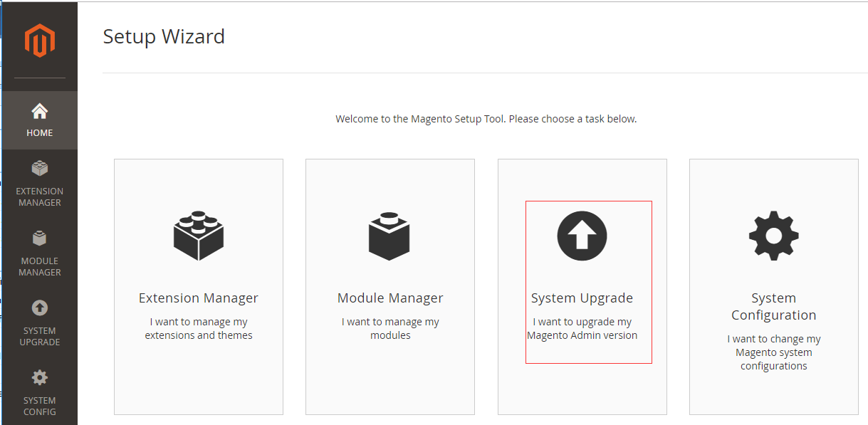This screenshot has width=868, height=425.
Task: Click the Magento logo in sidebar
Action: coord(40,41)
